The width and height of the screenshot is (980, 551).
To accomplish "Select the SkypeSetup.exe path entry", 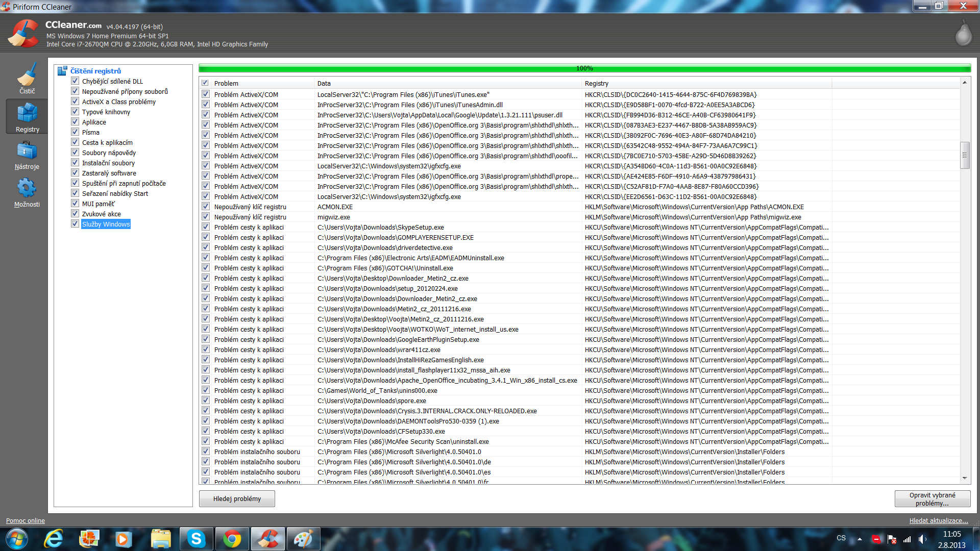I will coord(380,227).
